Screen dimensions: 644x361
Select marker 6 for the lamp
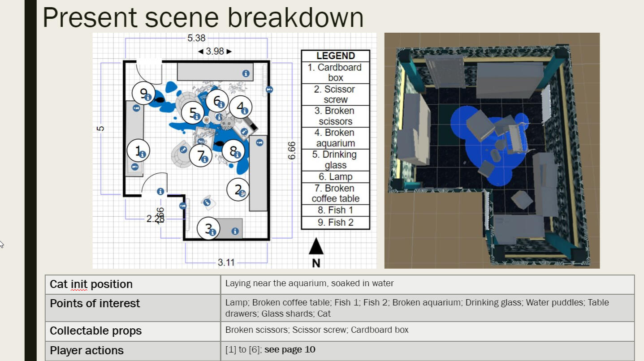pyautogui.click(x=217, y=101)
